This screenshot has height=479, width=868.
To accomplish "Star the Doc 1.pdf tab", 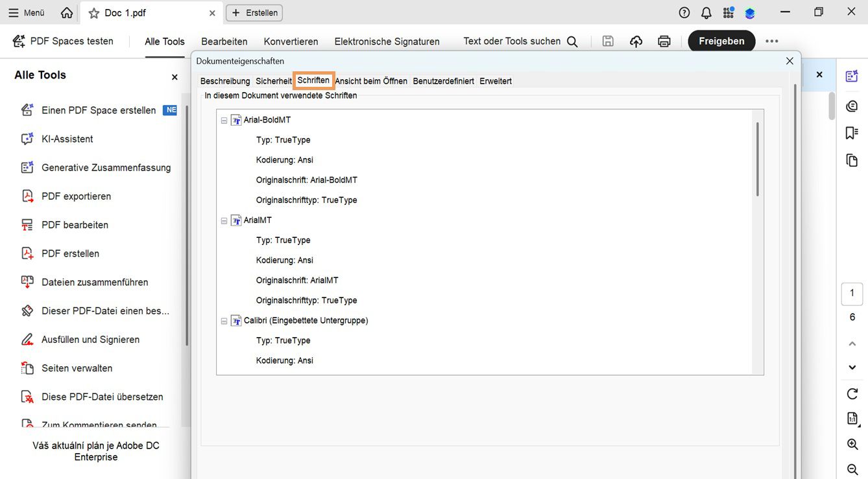I will (94, 13).
